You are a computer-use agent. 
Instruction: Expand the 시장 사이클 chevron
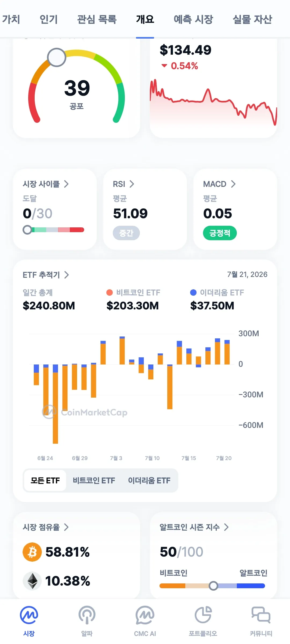coord(66,184)
